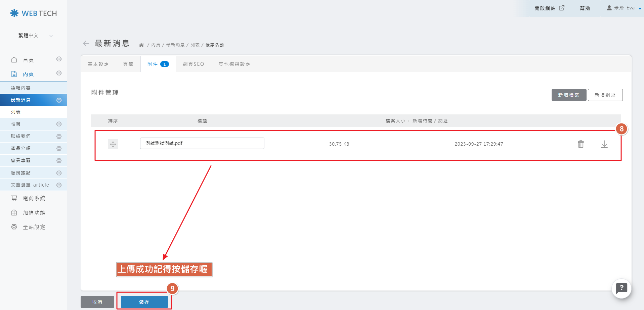644x310 pixels.
Task: Open settings gear next to 首頁
Action: (x=59, y=59)
